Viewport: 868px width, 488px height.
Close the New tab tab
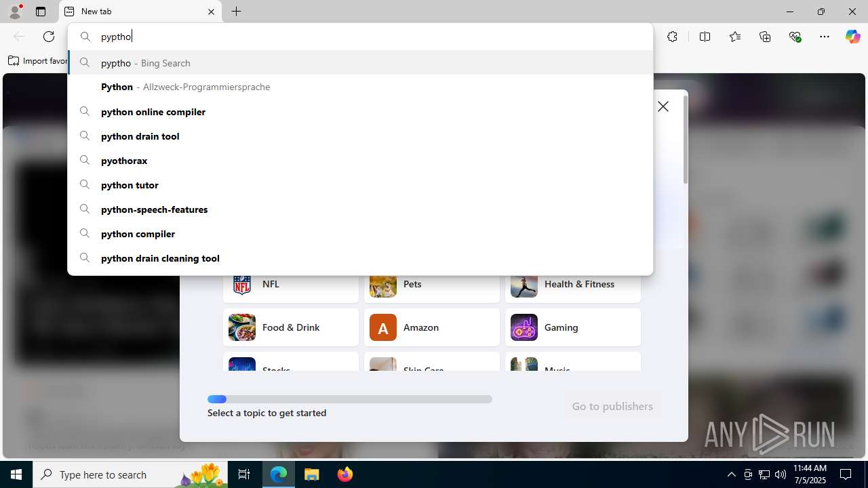point(211,12)
